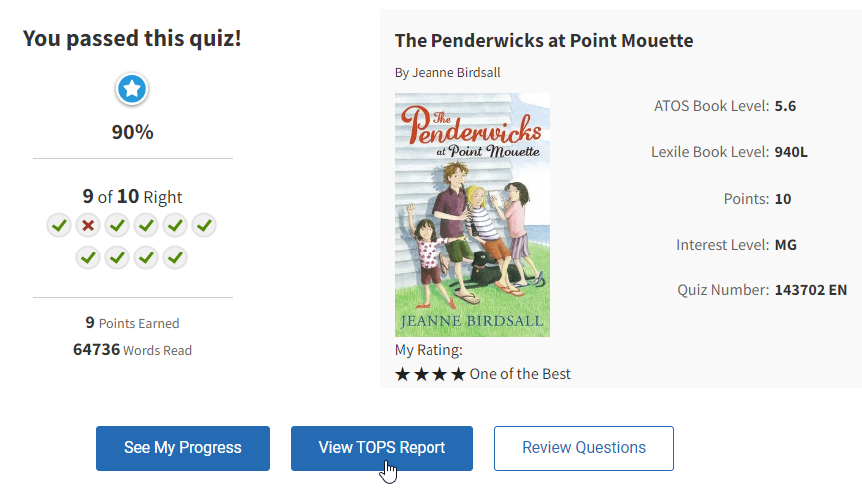This screenshot has height=504, width=862.
Task: Click the sixth question checkmark icon
Action: pos(204,225)
